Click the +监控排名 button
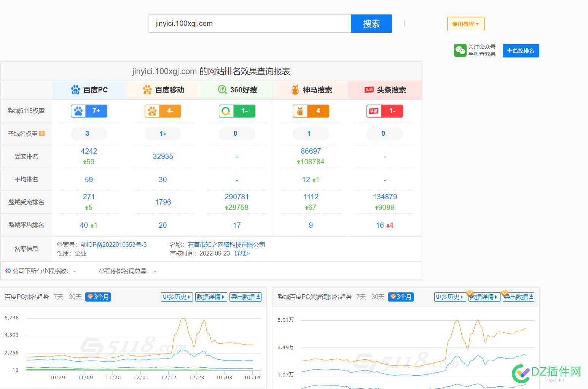This screenshot has width=588, height=389. [521, 51]
